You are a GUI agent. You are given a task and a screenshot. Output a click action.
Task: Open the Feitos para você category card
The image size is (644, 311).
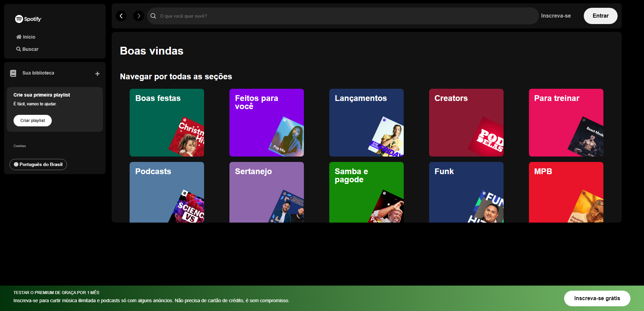pos(267,123)
